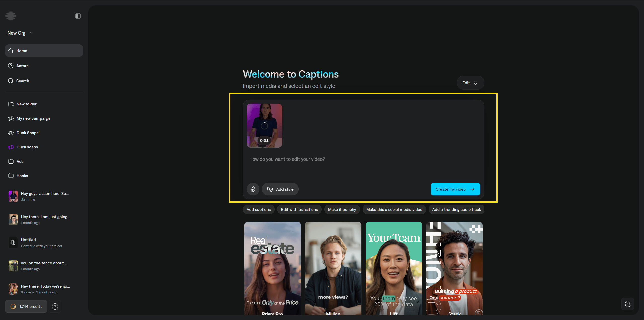Open project 'Hey there. I am just going...'
Viewport: 644px width, 320px height.
point(44,219)
